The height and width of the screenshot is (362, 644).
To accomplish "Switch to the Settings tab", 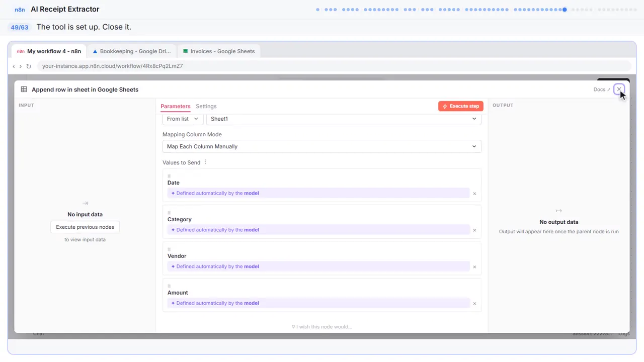I will tap(206, 106).
